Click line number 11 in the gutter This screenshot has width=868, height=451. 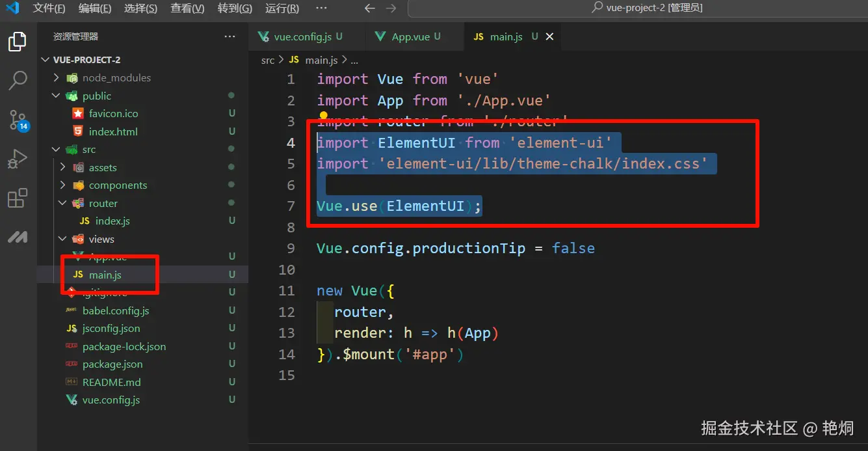(287, 291)
